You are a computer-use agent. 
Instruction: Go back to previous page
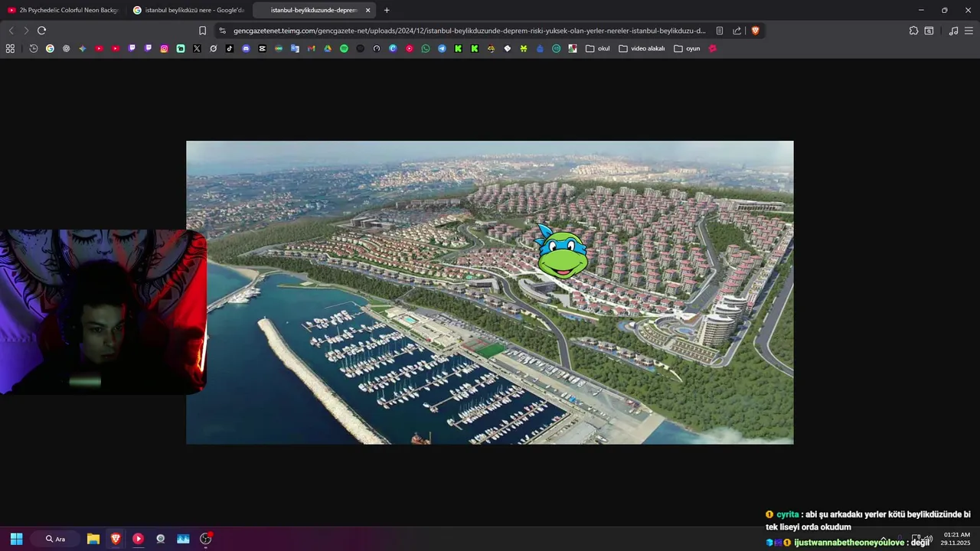point(11,31)
